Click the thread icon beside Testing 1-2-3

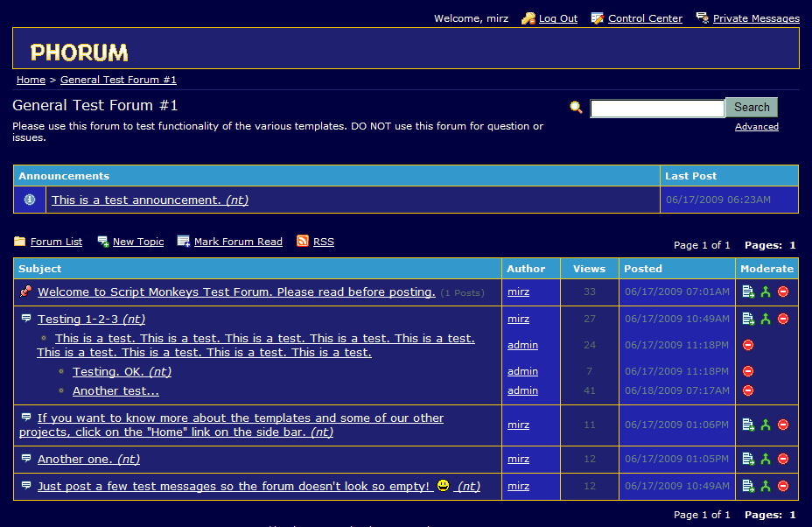(x=26, y=318)
